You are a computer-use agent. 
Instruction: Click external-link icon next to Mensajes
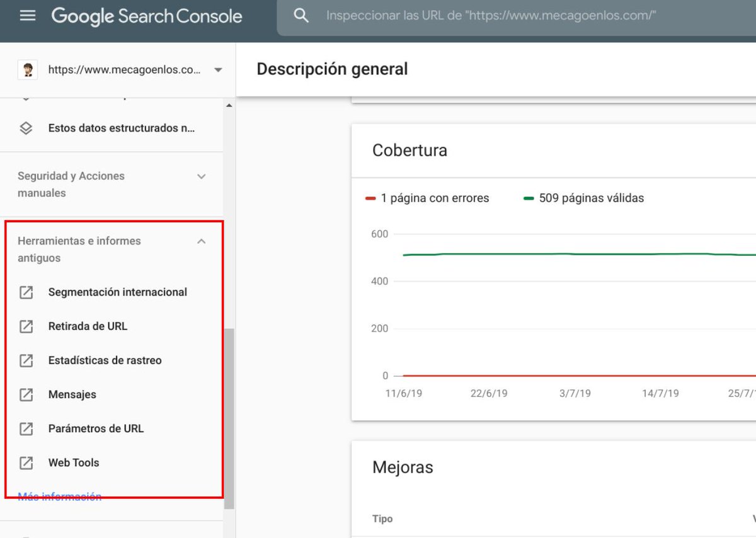[26, 394]
